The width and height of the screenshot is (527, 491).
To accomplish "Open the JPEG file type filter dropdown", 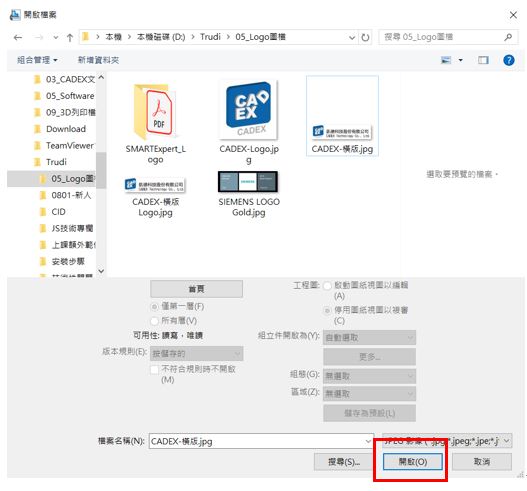I will (x=447, y=441).
